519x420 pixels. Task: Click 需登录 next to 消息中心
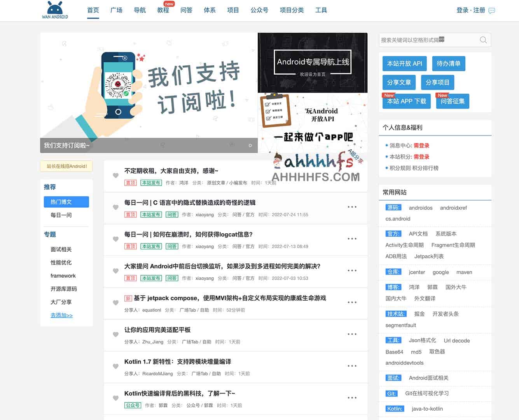click(421, 145)
